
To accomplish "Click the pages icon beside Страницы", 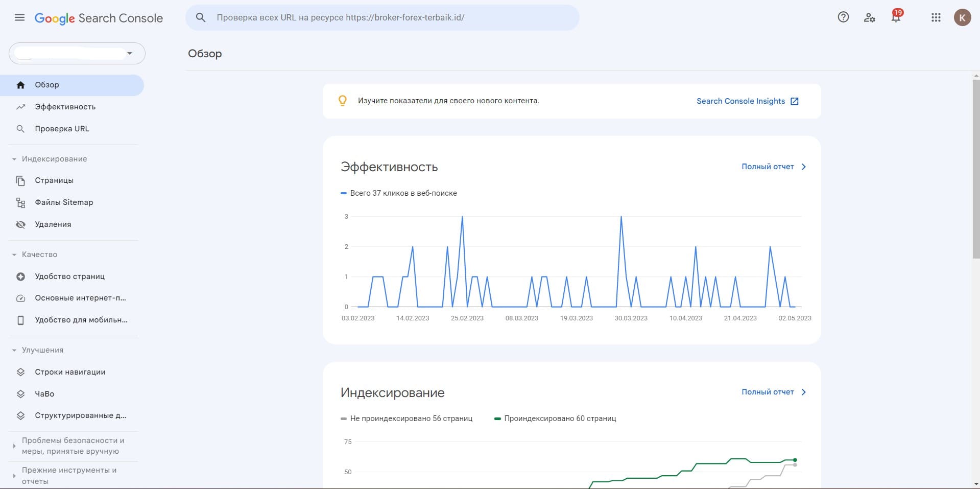I will pyautogui.click(x=20, y=180).
